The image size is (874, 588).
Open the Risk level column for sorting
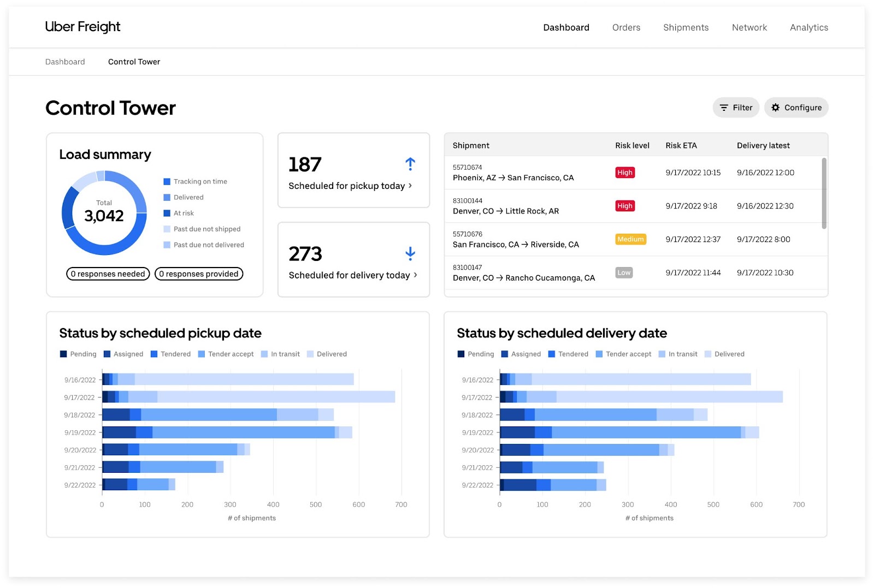[x=632, y=145]
